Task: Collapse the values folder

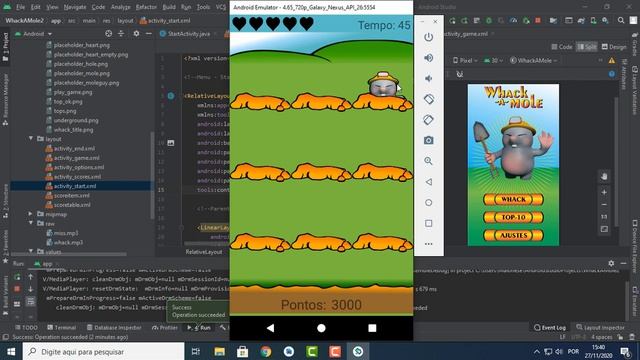Action: coord(31,251)
